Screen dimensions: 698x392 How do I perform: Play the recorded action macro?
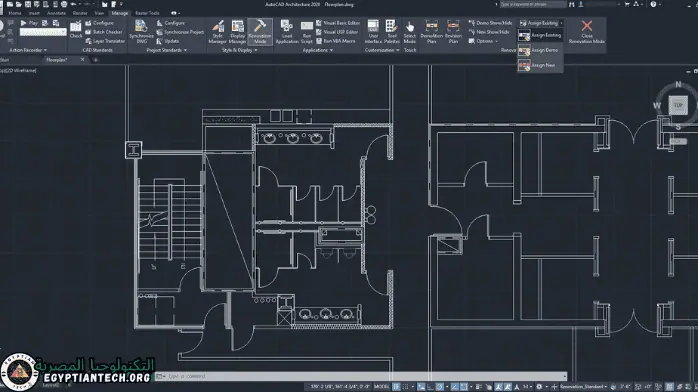tap(29, 23)
